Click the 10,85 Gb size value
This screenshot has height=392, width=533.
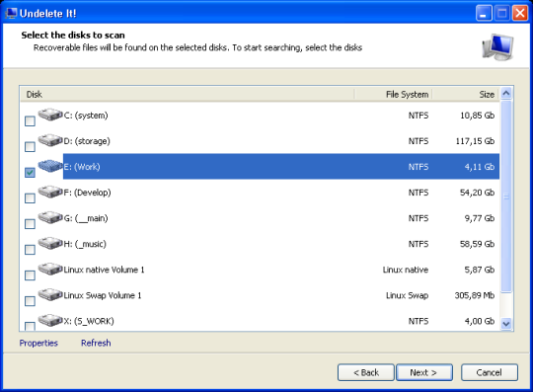pyautogui.click(x=477, y=116)
